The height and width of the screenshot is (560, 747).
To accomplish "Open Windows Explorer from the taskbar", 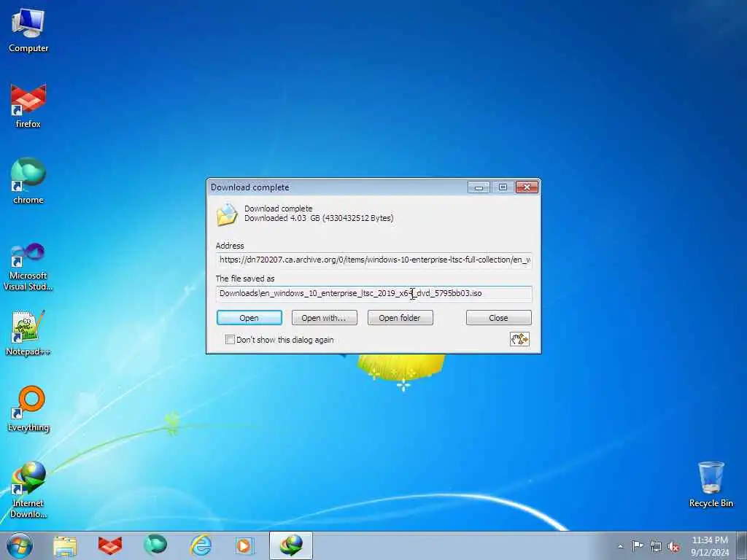I will click(x=65, y=545).
